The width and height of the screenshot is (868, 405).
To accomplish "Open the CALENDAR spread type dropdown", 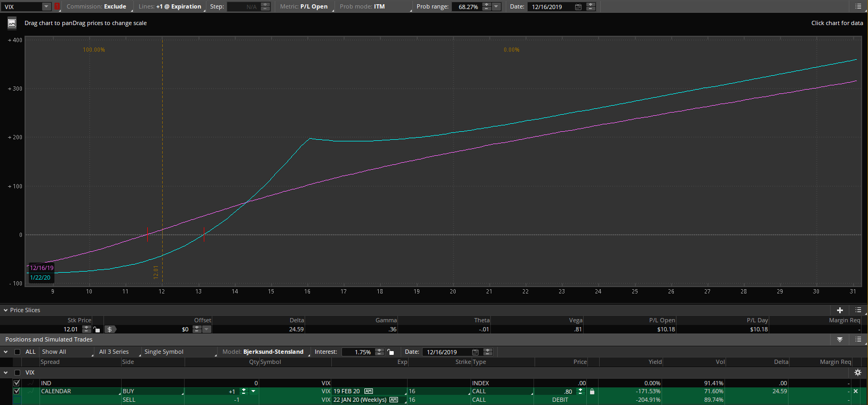I will (81, 391).
